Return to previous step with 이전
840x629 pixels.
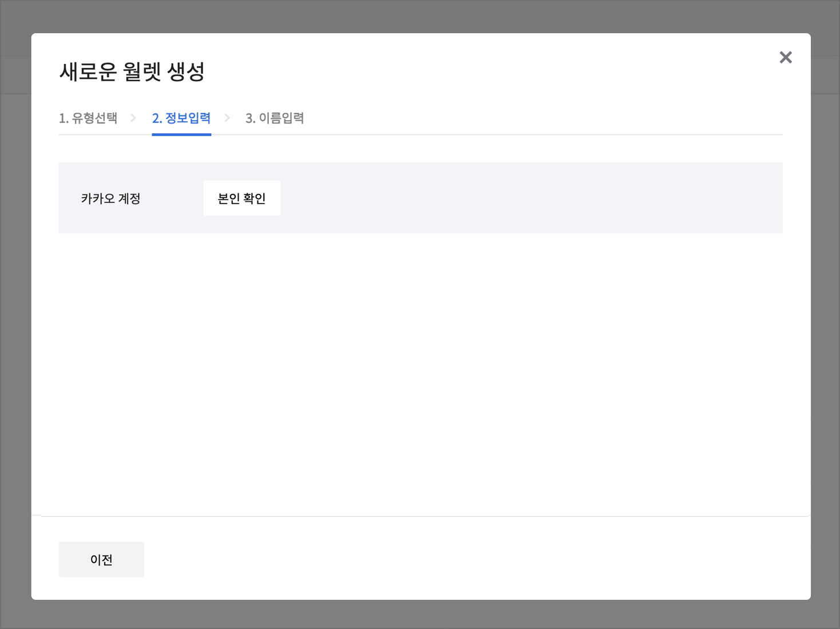101,559
